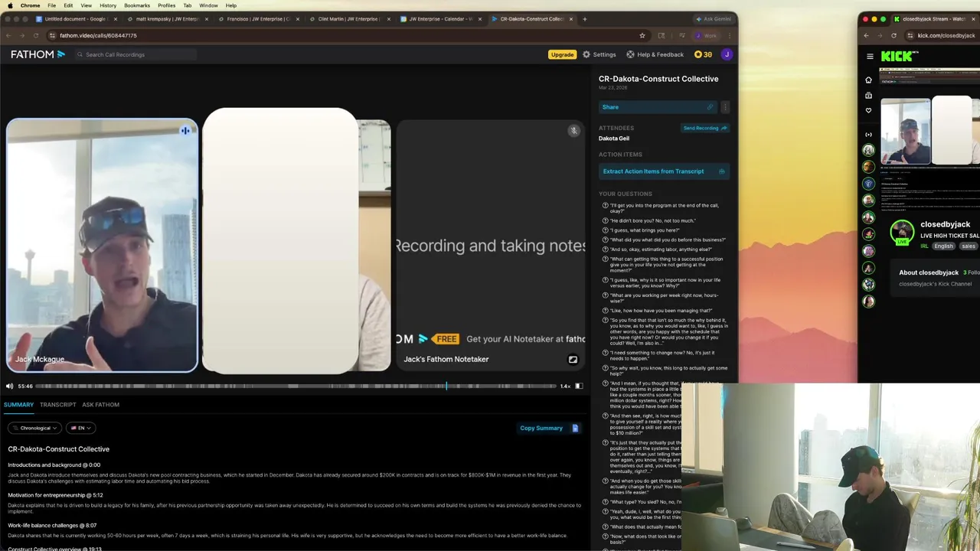This screenshot has width=980, height=551.
Task: Switch to the SUMMARY tab
Action: tap(18, 404)
